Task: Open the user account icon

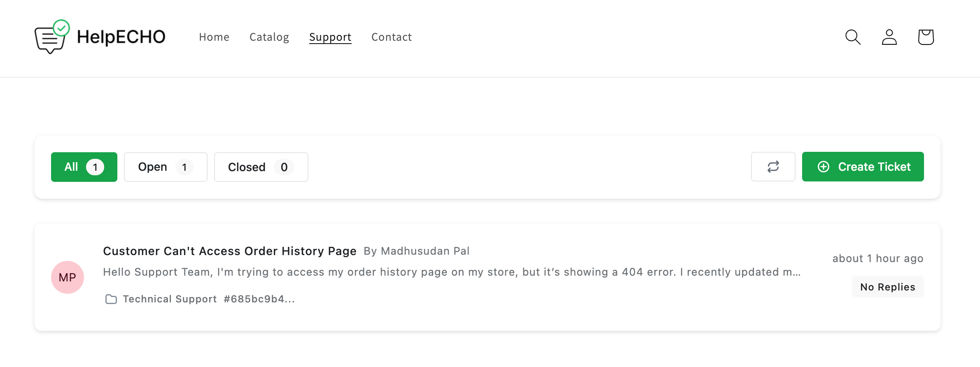Action: coord(889,37)
